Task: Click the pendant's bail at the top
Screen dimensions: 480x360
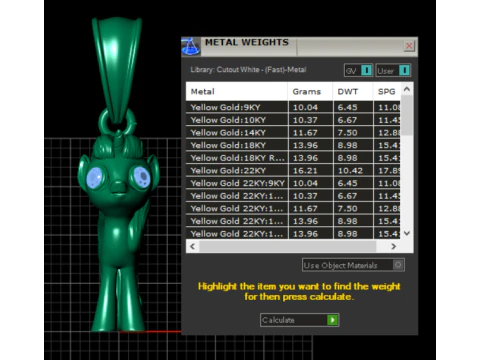Action: pyautogui.click(x=116, y=70)
